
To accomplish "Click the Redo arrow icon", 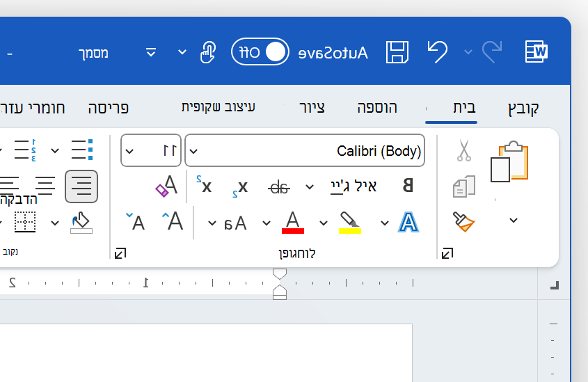I will point(492,51).
